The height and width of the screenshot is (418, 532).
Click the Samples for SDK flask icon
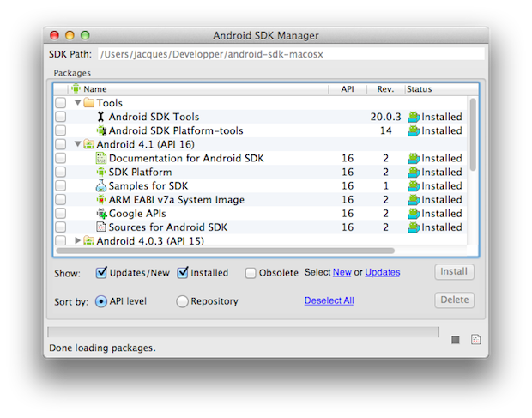point(100,186)
